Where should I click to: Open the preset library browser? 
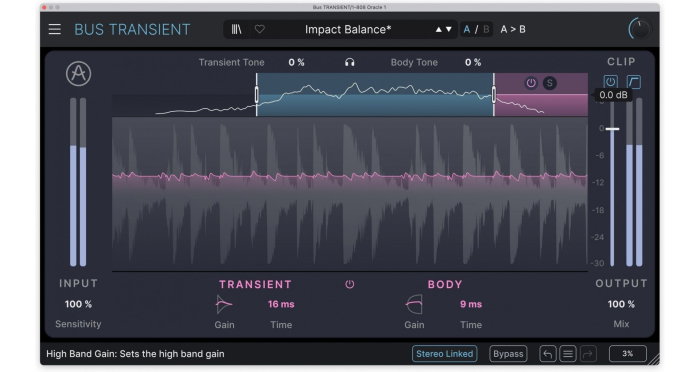pos(236,29)
